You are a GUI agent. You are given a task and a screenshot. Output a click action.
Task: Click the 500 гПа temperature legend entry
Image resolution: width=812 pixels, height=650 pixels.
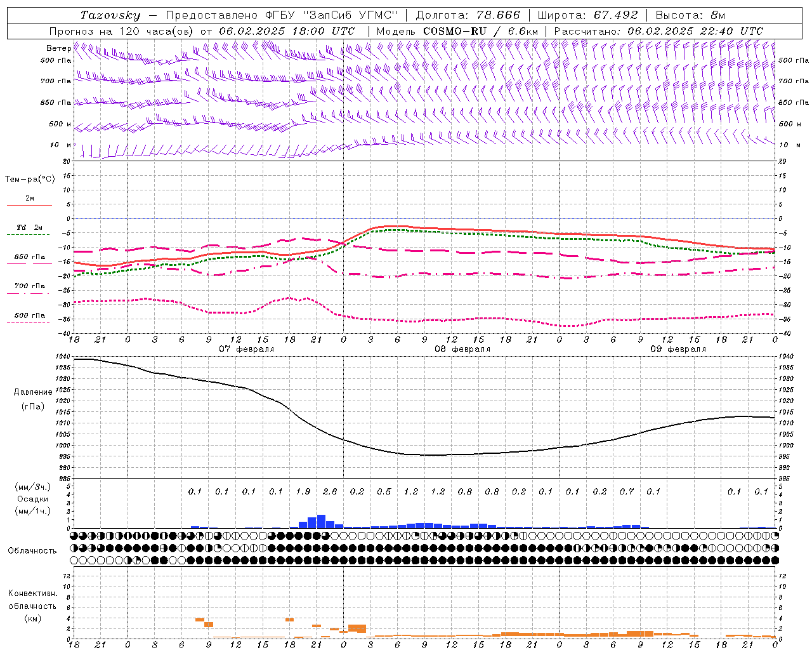tap(29, 315)
